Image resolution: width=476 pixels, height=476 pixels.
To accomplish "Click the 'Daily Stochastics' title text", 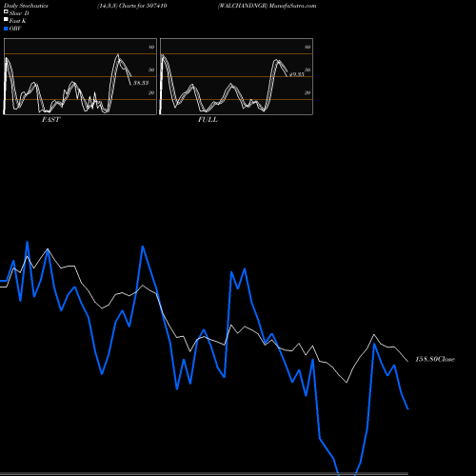I will (x=26, y=6).
